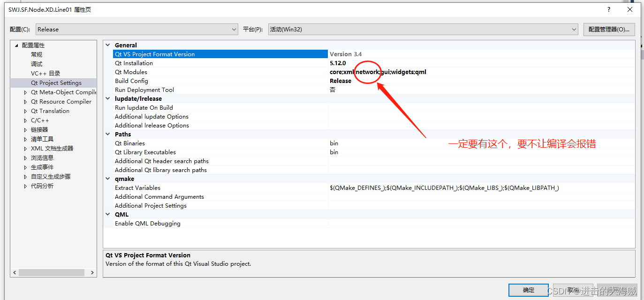Viewport: 644px width, 300px height.
Task: Collapse the 配置属性 tree node
Action: point(16,45)
